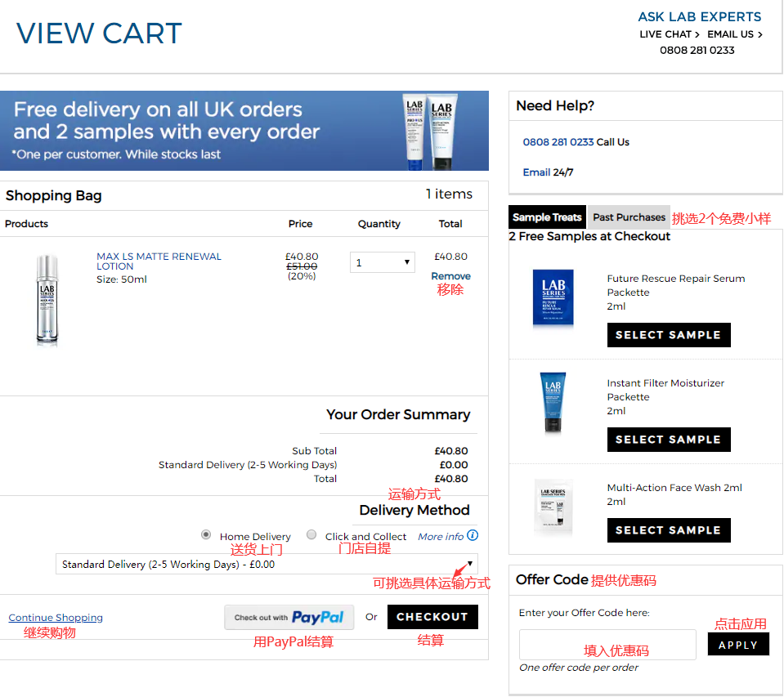This screenshot has height=697, width=784.
Task: Open the LIVE CHAT link
Action: point(670,34)
